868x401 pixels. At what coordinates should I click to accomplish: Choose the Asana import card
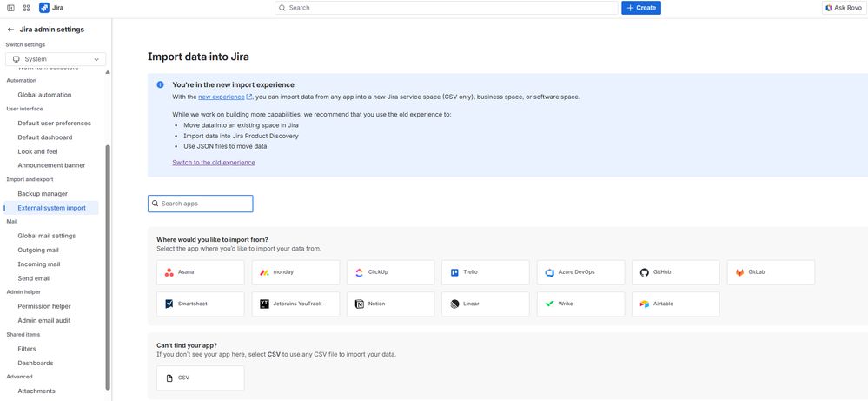point(201,272)
